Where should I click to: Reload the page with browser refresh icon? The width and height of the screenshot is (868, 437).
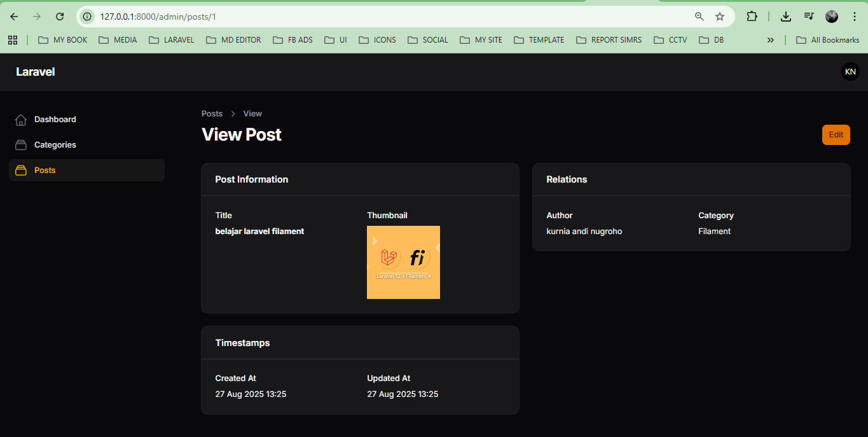point(60,17)
